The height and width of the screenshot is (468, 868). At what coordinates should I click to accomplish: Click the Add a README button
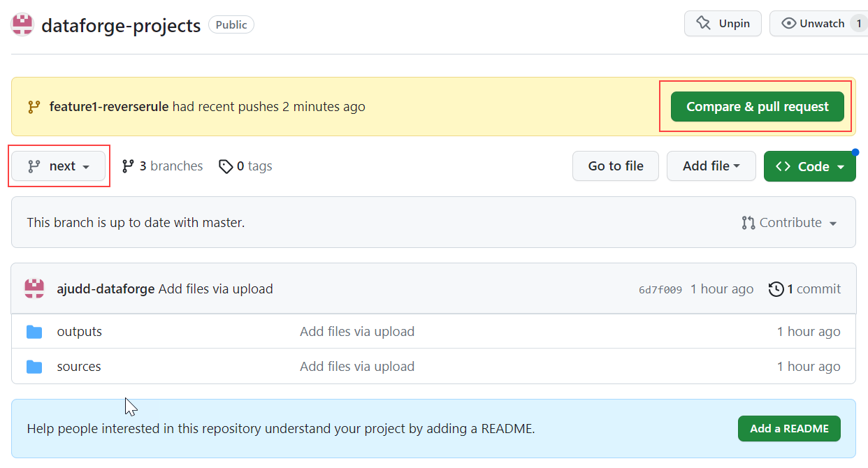click(x=789, y=429)
